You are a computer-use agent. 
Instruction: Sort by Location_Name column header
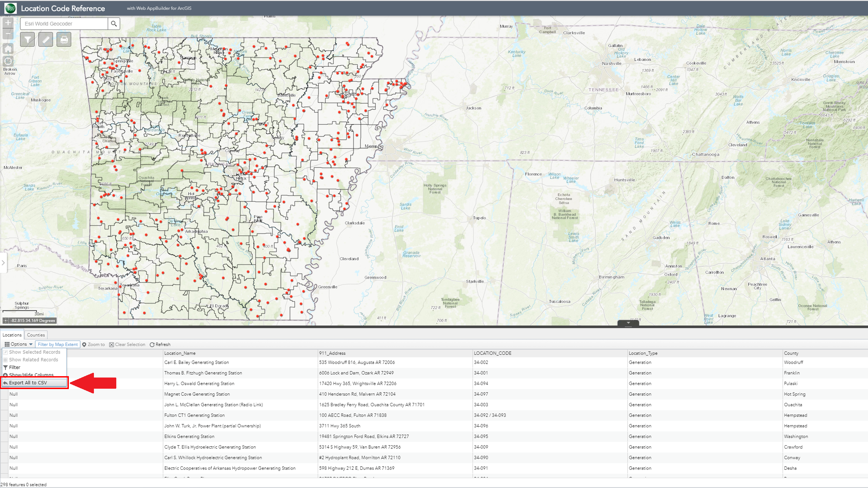(x=240, y=353)
